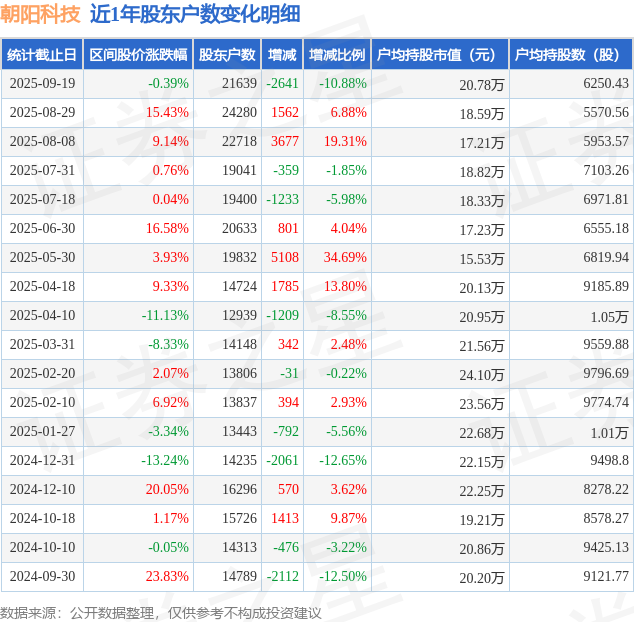This screenshot has width=634, height=622.
Task: Click shares per holder 7103.26
Action: click(x=606, y=170)
